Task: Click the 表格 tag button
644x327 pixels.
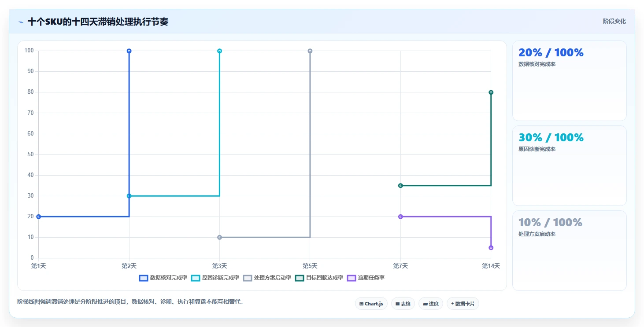Action: pos(403,304)
